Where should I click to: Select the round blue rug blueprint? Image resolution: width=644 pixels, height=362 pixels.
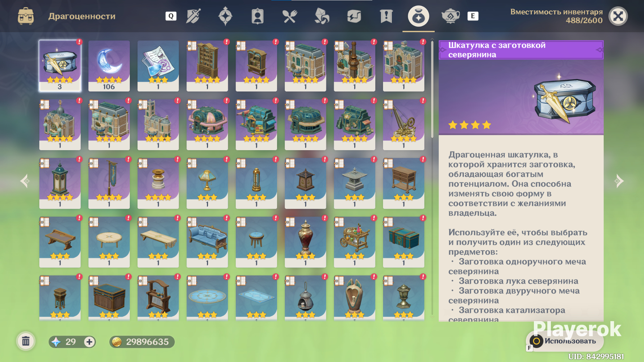pos(207,298)
